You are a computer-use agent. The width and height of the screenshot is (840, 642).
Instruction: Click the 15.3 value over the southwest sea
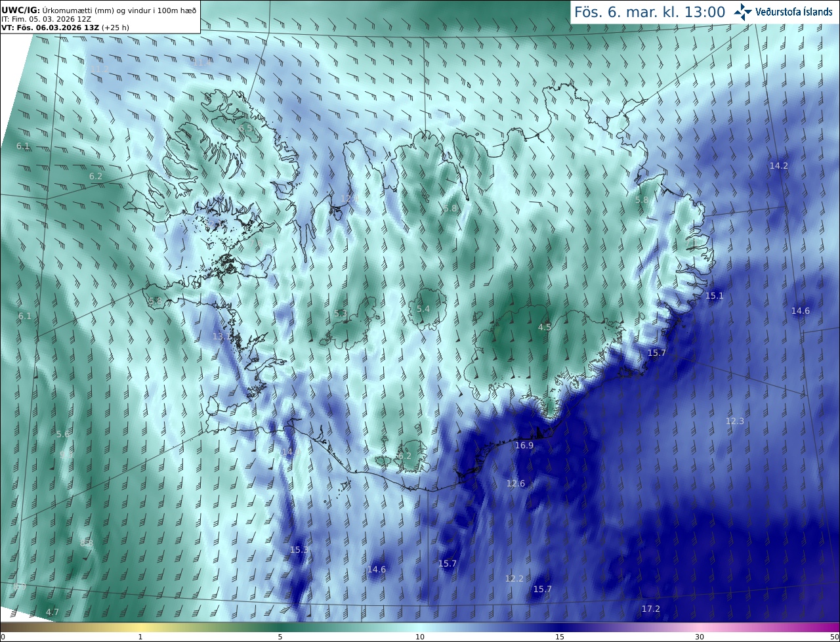tap(299, 549)
